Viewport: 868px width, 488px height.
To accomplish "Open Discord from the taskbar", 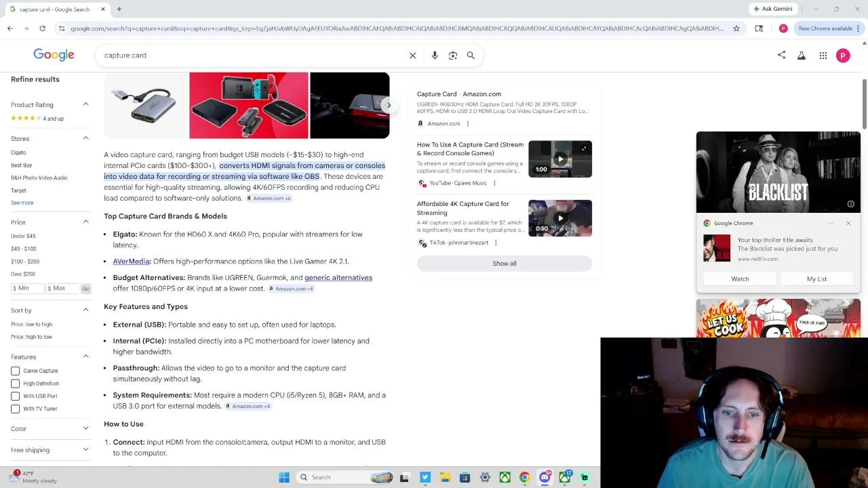I will click(545, 477).
